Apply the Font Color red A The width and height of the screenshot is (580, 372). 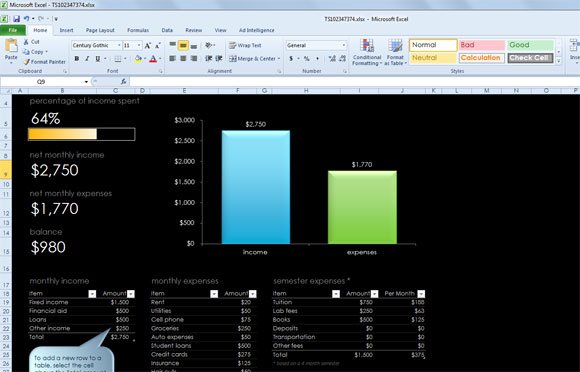[153, 58]
